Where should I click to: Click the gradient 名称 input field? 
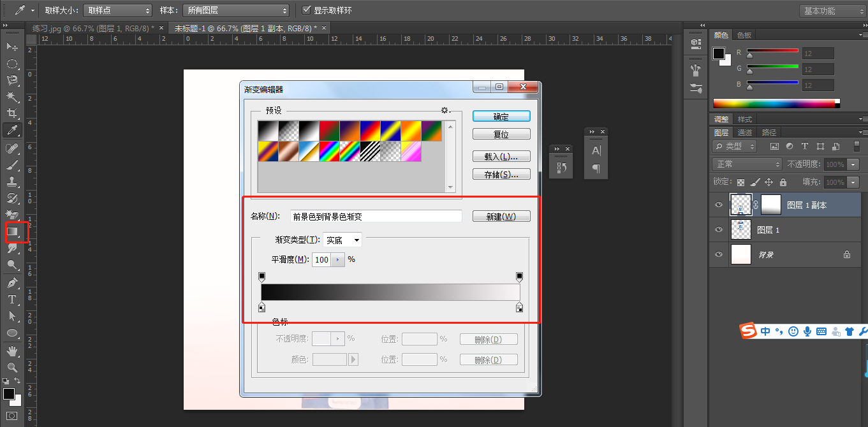[376, 216]
